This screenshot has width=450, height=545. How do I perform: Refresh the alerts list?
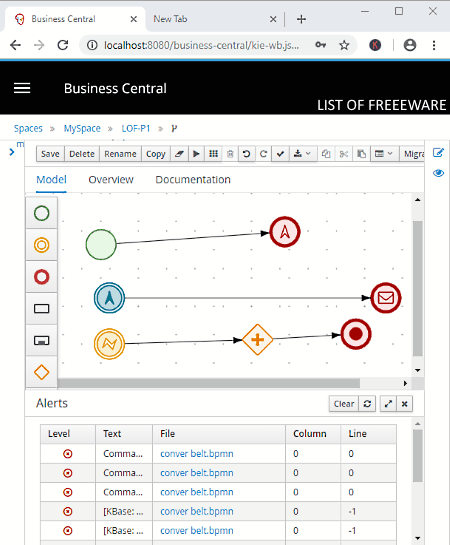click(367, 404)
